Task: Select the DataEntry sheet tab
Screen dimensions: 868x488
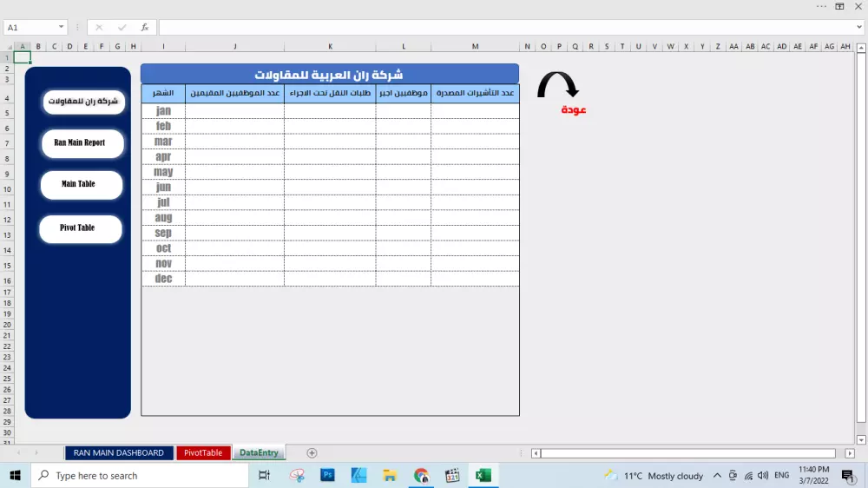Action: point(259,452)
